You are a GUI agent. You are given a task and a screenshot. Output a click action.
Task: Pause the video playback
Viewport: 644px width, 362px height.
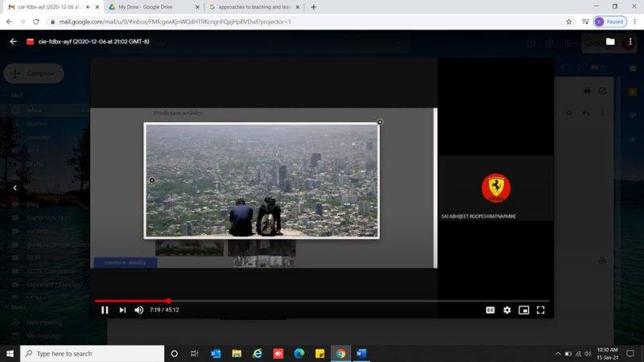coord(105,310)
